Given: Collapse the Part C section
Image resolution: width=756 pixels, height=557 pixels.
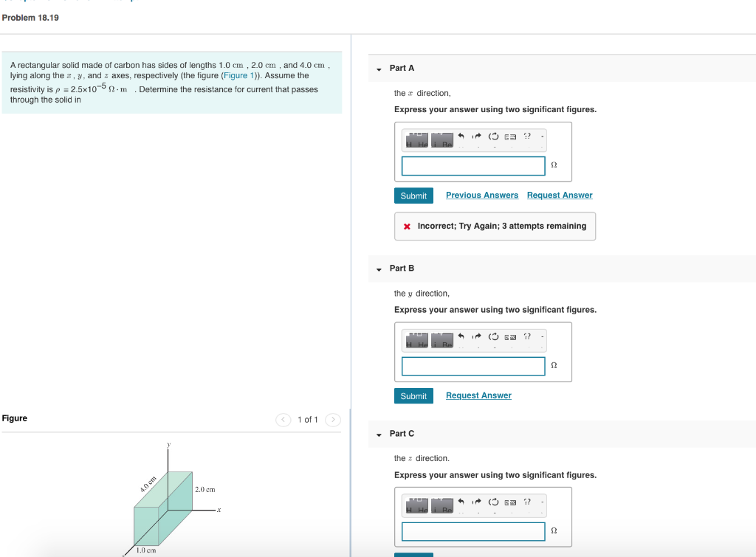Looking at the screenshot, I should click(379, 435).
